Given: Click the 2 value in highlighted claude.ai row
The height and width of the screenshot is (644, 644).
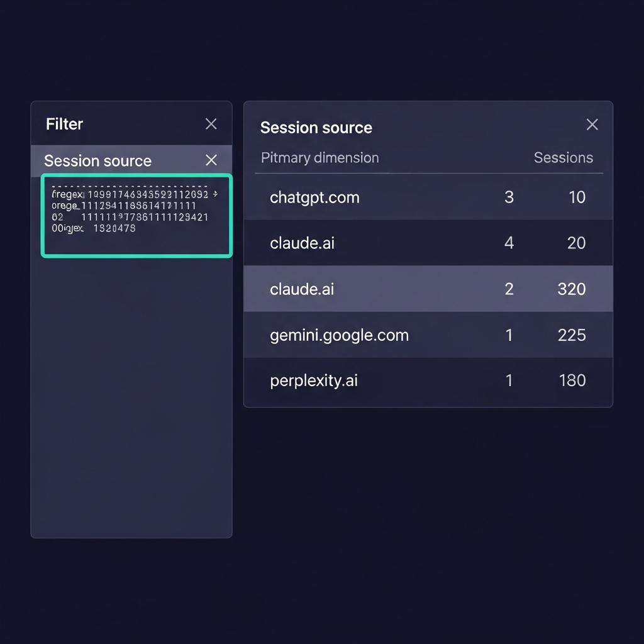Looking at the screenshot, I should [509, 289].
